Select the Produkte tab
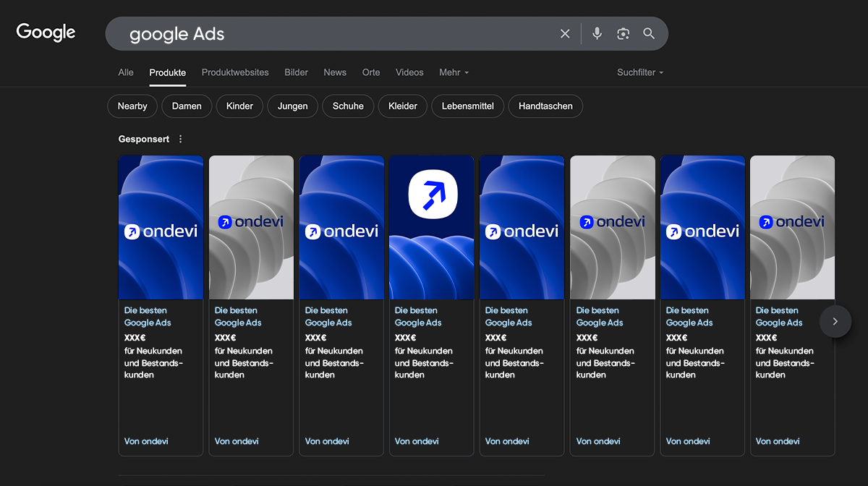The width and height of the screenshot is (868, 486). (168, 72)
